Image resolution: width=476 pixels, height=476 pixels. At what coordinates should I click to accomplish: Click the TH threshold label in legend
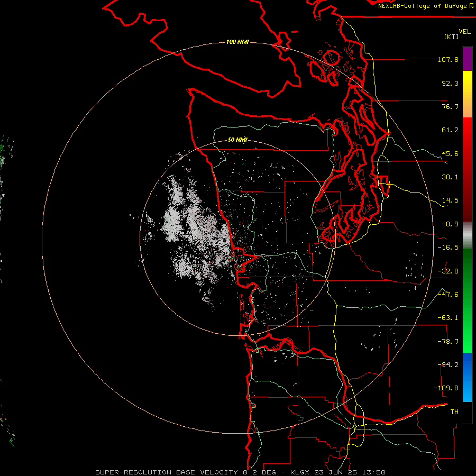click(454, 412)
